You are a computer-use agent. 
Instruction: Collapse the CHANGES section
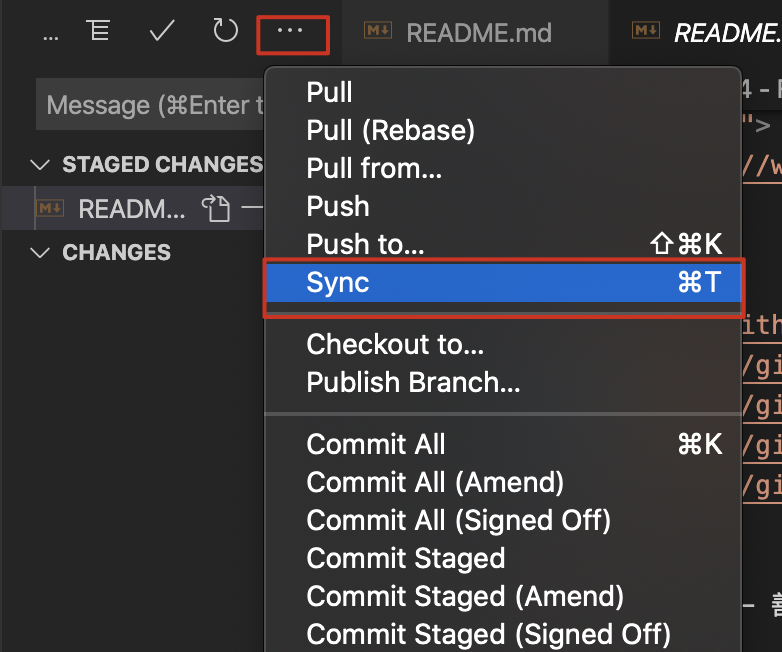40,252
